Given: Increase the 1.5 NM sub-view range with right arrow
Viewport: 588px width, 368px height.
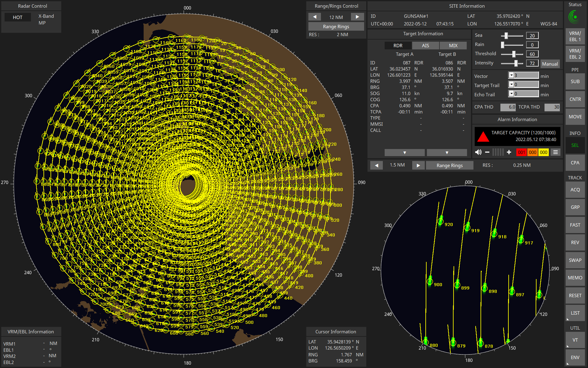Looking at the screenshot, I should click(418, 165).
